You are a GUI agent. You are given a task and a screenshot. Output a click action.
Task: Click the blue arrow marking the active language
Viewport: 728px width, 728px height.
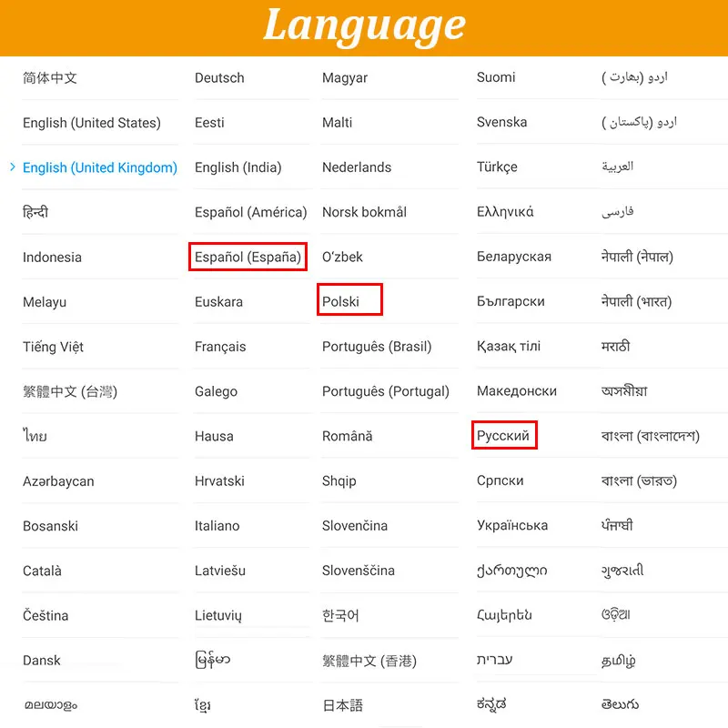[12, 167]
